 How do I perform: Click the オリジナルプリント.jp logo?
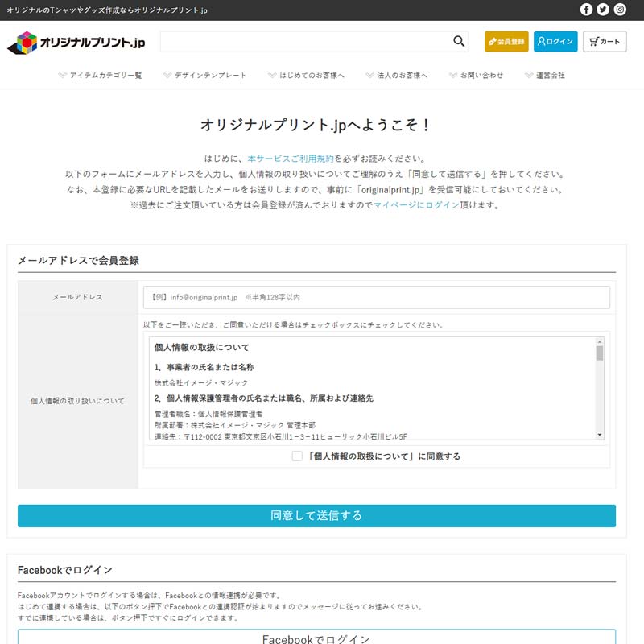[76, 43]
